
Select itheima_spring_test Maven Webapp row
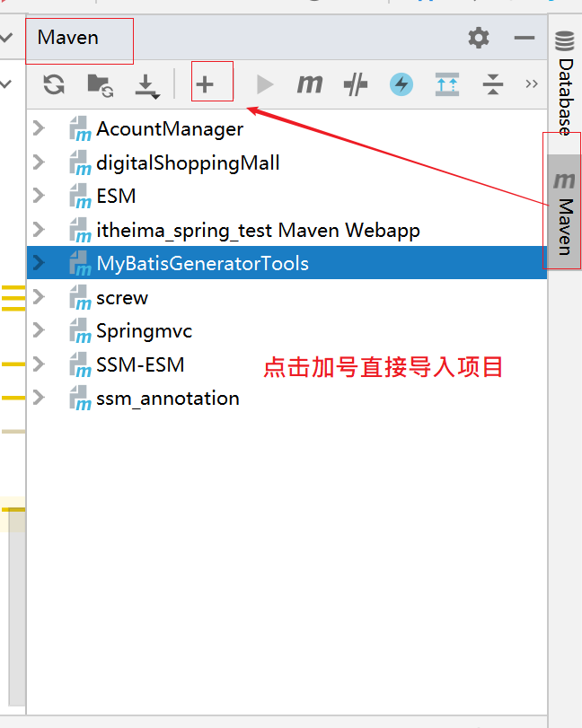(x=287, y=230)
